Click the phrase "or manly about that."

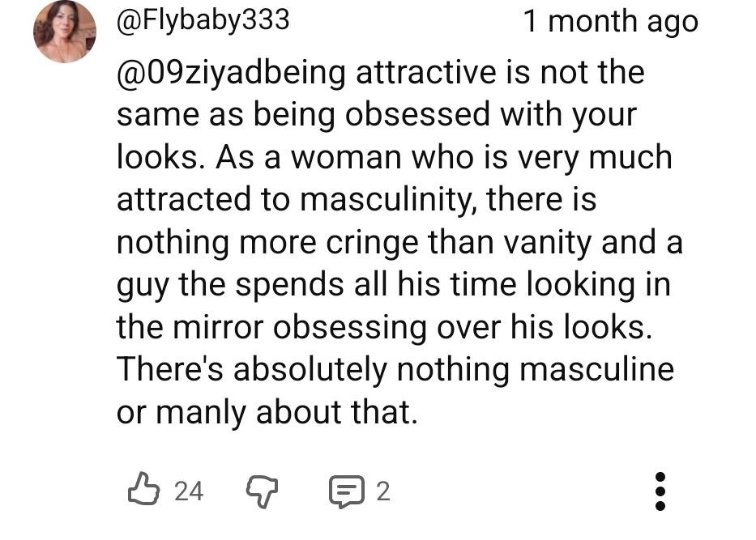click(x=267, y=412)
